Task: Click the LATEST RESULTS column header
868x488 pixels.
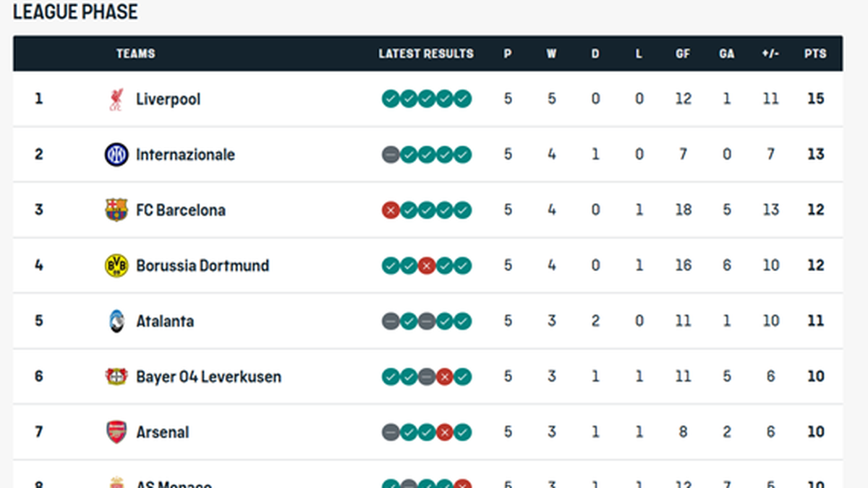Action: coord(426,53)
